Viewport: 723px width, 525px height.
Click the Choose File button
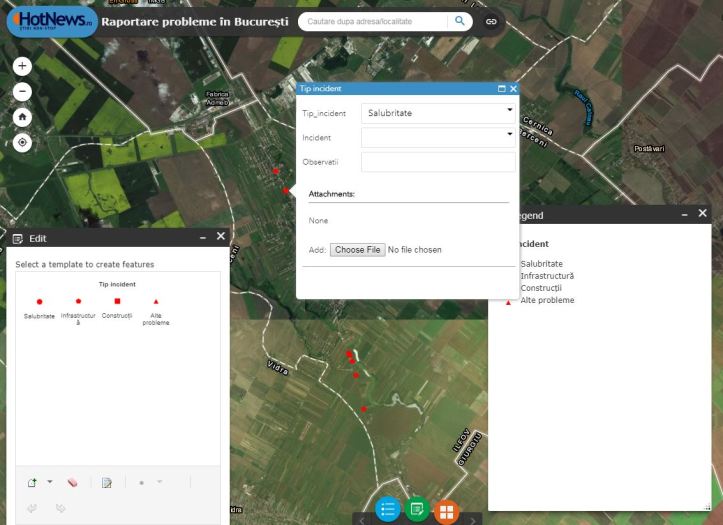(357, 250)
